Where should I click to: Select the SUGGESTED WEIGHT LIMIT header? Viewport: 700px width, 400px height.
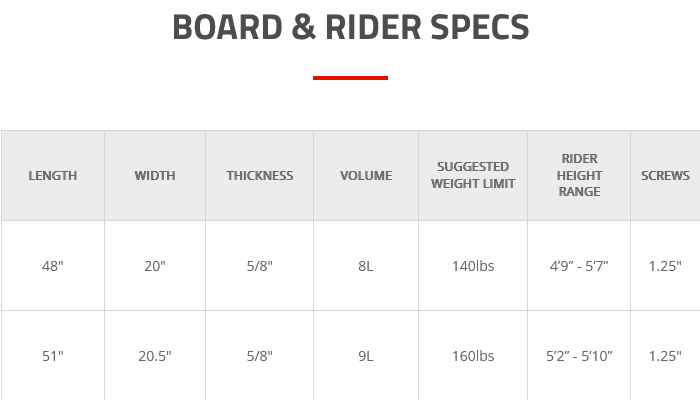473,175
